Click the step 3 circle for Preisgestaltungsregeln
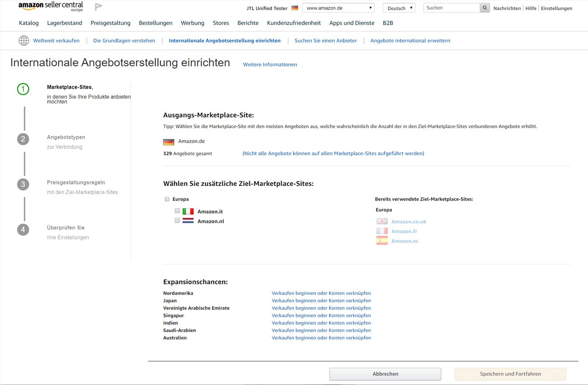Viewport: 588px width, 385px height. 23,185
